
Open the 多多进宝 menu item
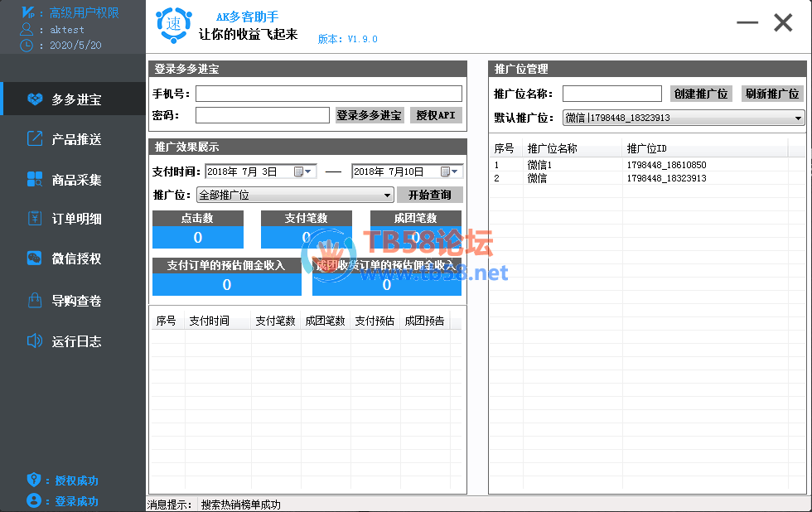(73, 99)
